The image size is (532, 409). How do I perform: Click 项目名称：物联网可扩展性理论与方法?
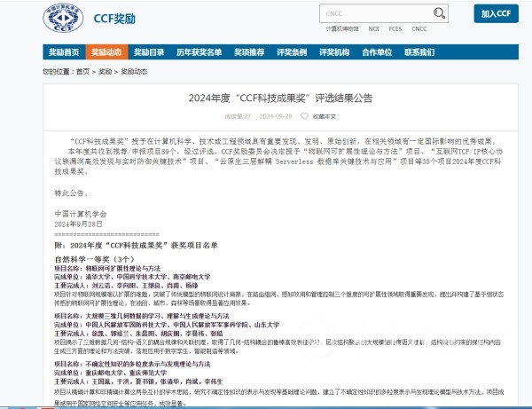click(x=107, y=269)
